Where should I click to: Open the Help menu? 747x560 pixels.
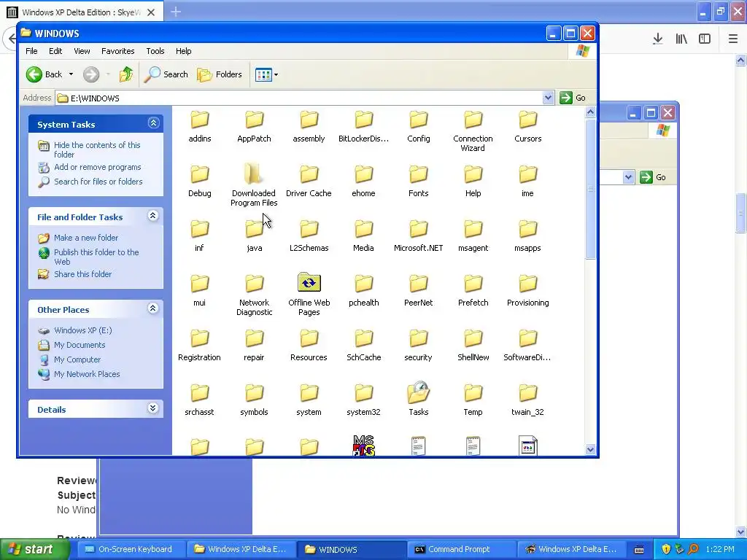(x=183, y=51)
